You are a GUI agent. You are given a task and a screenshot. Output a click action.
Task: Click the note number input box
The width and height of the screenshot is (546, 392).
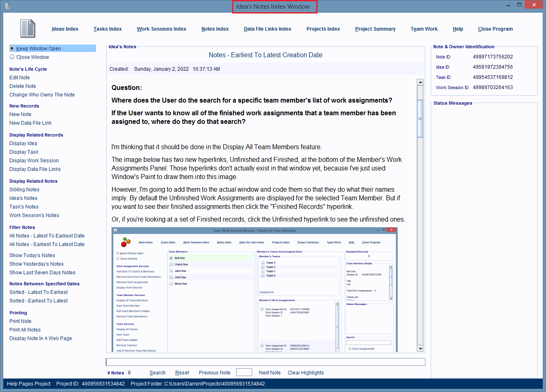click(x=244, y=372)
